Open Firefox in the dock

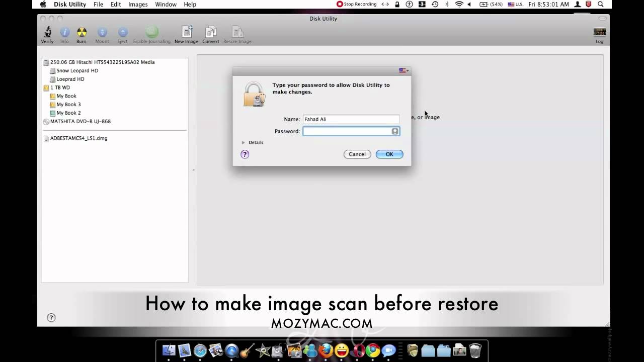[x=326, y=350]
